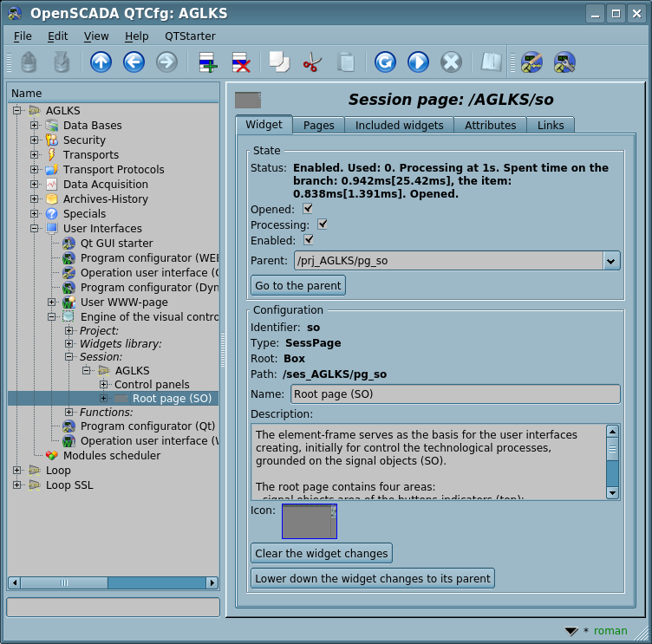Toggle the Processing checkbox
The width and height of the screenshot is (652, 644).
[x=323, y=224]
